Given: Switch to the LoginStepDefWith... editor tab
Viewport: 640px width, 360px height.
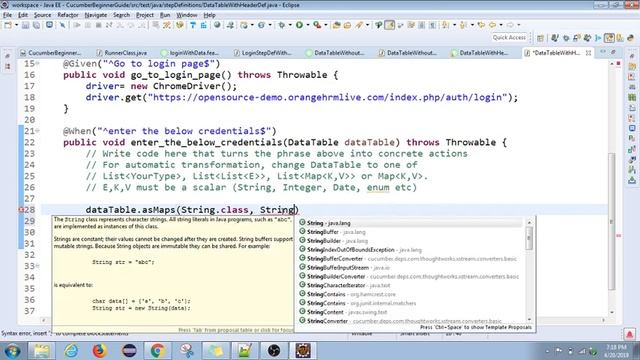Looking at the screenshot, I should [262, 53].
